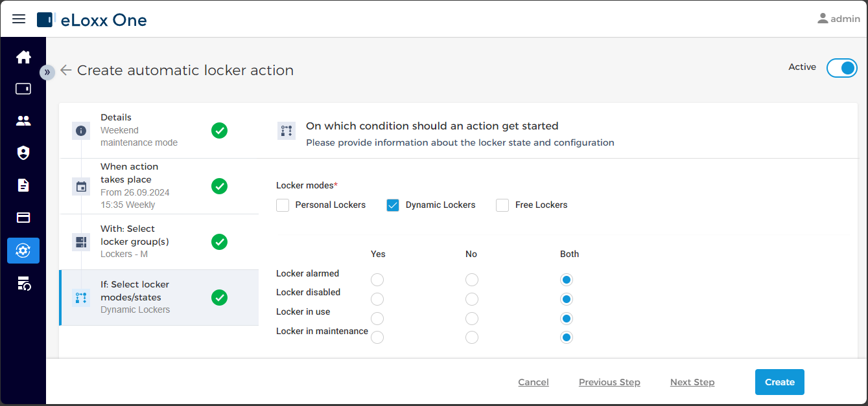Image resolution: width=868 pixels, height=406 pixels.
Task: Click green checkmark beside When action takes place
Action: (x=220, y=186)
